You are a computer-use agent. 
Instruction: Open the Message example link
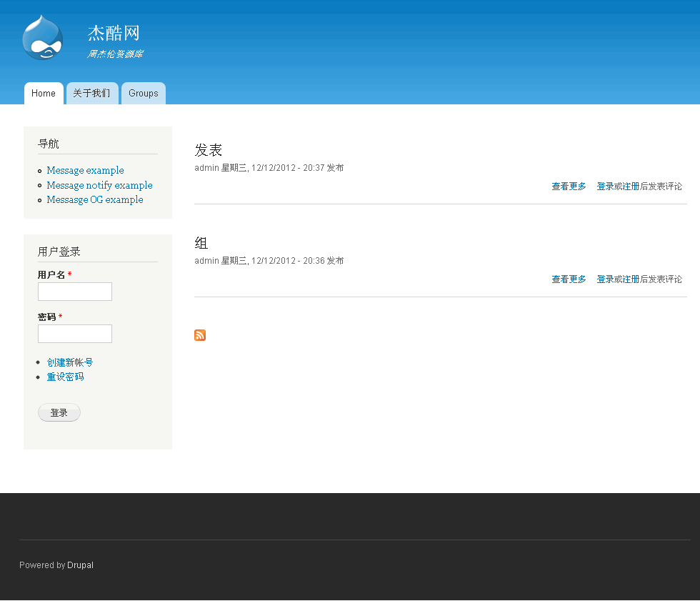point(85,170)
